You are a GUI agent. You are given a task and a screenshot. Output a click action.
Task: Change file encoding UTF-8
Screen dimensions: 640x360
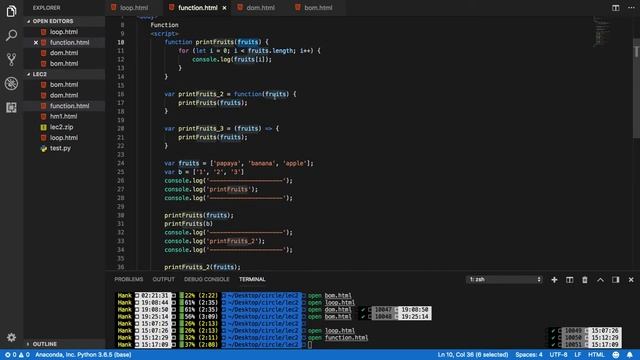pyautogui.click(x=558, y=355)
